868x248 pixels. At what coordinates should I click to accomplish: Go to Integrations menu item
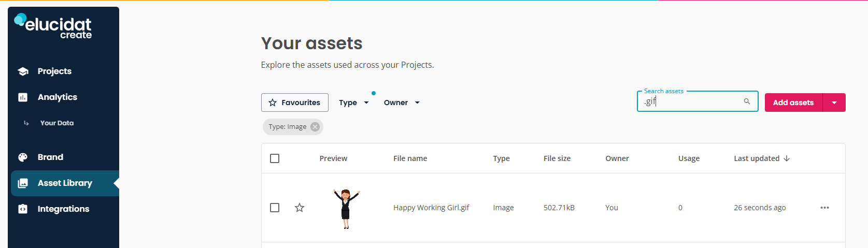coord(63,209)
